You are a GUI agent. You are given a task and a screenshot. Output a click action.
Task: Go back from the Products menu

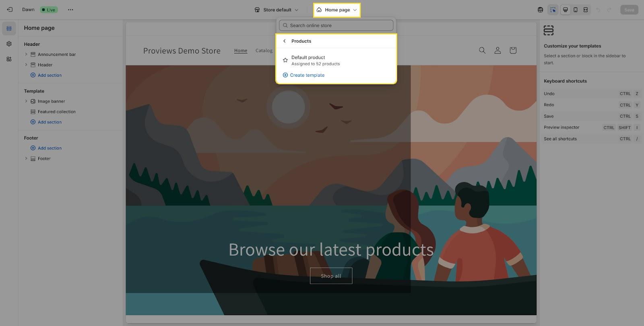point(285,41)
